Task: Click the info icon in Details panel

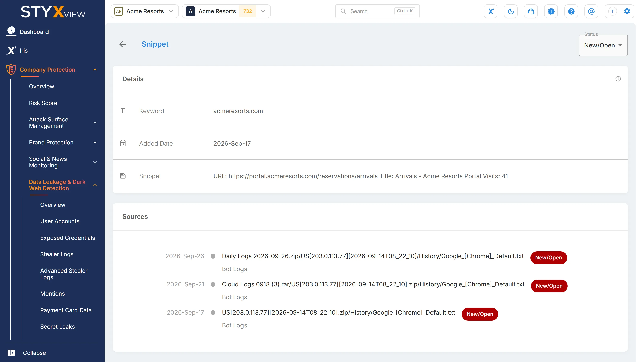Action: (x=618, y=79)
